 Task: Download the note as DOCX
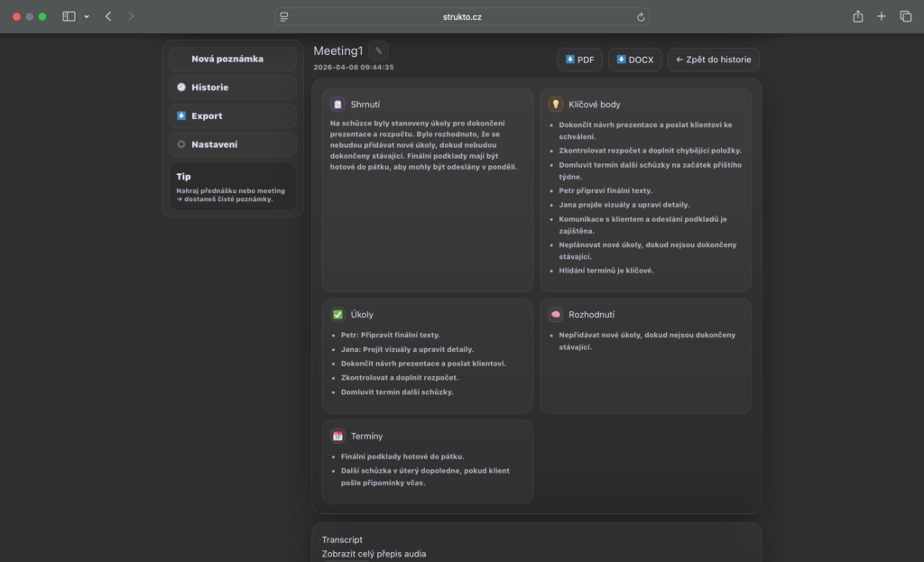click(635, 60)
